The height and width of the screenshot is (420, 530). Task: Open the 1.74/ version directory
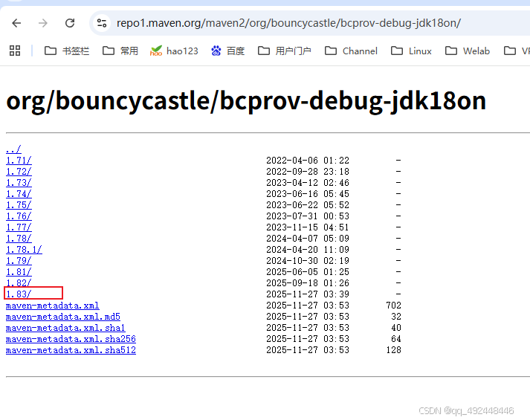tap(19, 193)
